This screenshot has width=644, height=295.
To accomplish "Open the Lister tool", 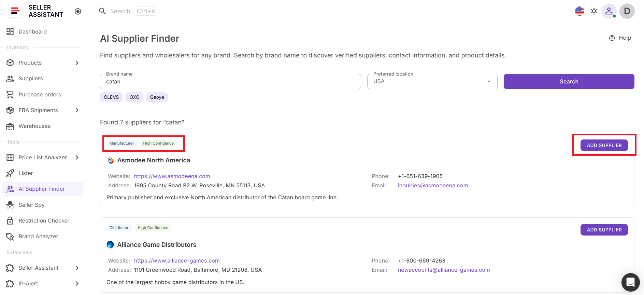I will click(x=42, y=173).
